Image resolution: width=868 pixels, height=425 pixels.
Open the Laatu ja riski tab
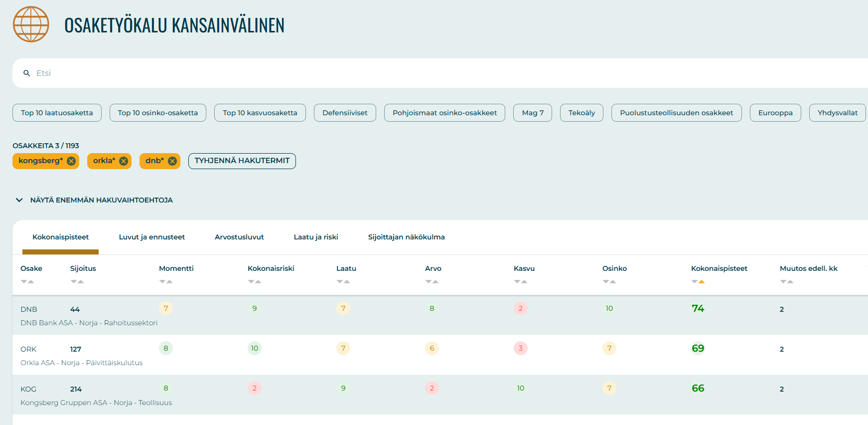pyautogui.click(x=316, y=237)
